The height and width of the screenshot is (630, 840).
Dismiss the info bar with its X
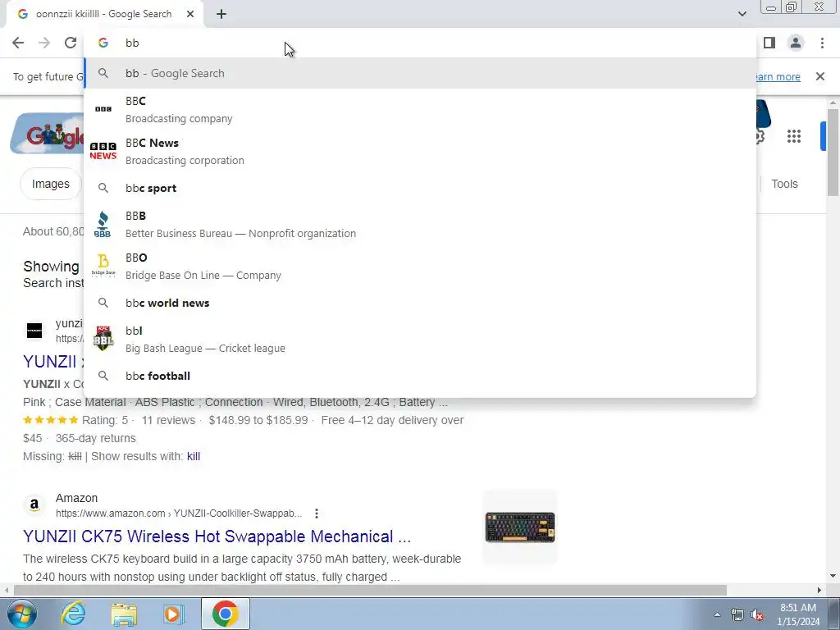(820, 76)
